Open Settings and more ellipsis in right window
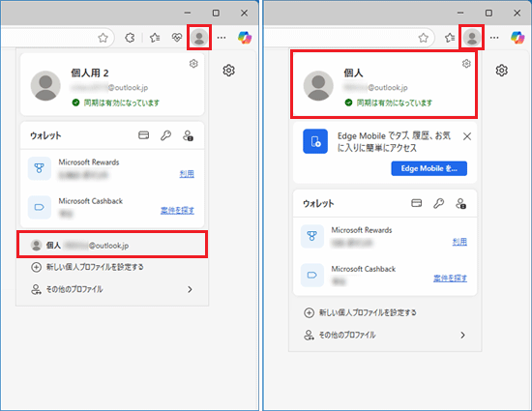 click(x=494, y=38)
